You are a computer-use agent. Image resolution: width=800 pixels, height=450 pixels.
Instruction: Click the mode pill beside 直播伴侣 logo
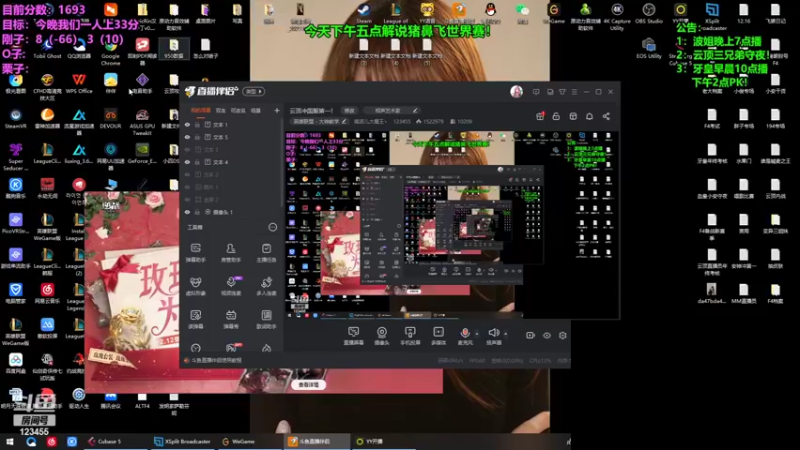click(x=254, y=91)
